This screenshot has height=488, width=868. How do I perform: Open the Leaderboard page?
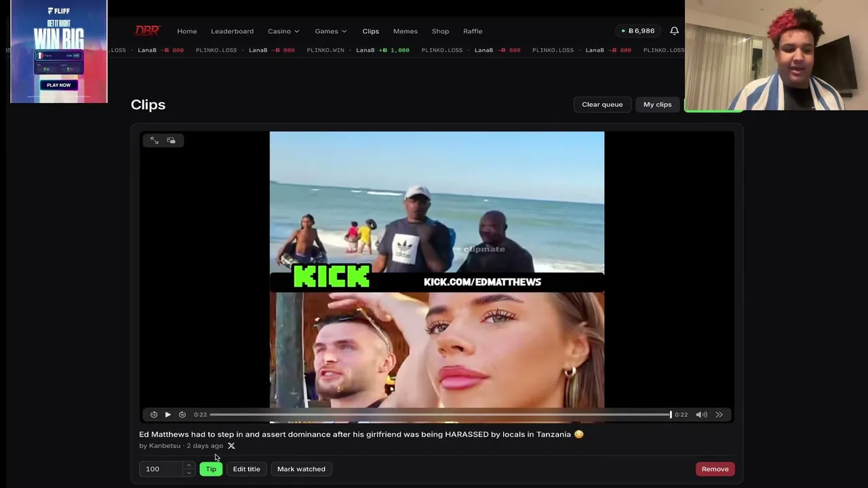232,31
